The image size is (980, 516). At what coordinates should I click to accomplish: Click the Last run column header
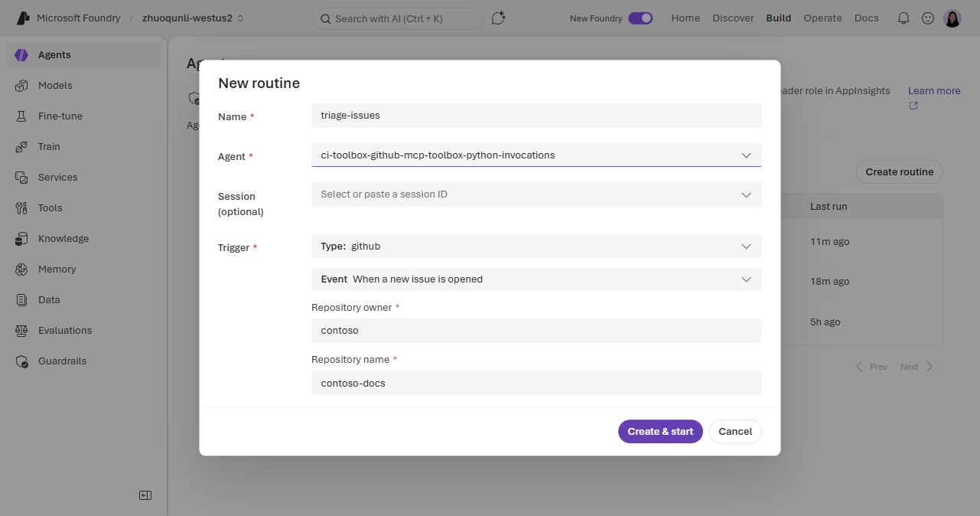829,207
